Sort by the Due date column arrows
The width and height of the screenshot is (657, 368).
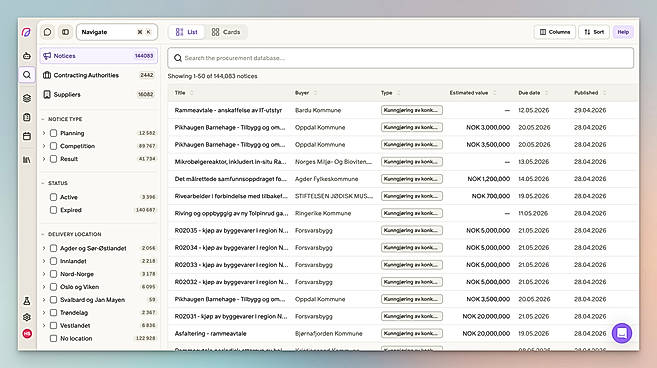[x=546, y=93]
